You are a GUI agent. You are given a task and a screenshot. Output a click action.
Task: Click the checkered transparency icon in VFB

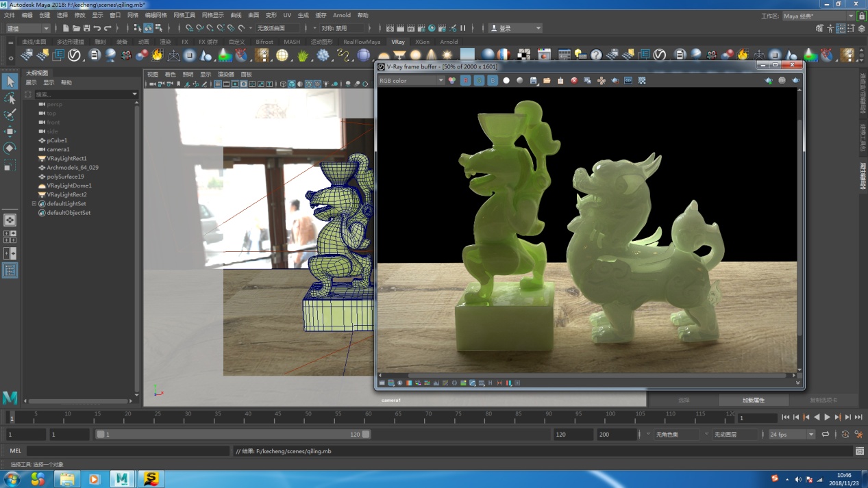pyautogui.click(x=642, y=81)
